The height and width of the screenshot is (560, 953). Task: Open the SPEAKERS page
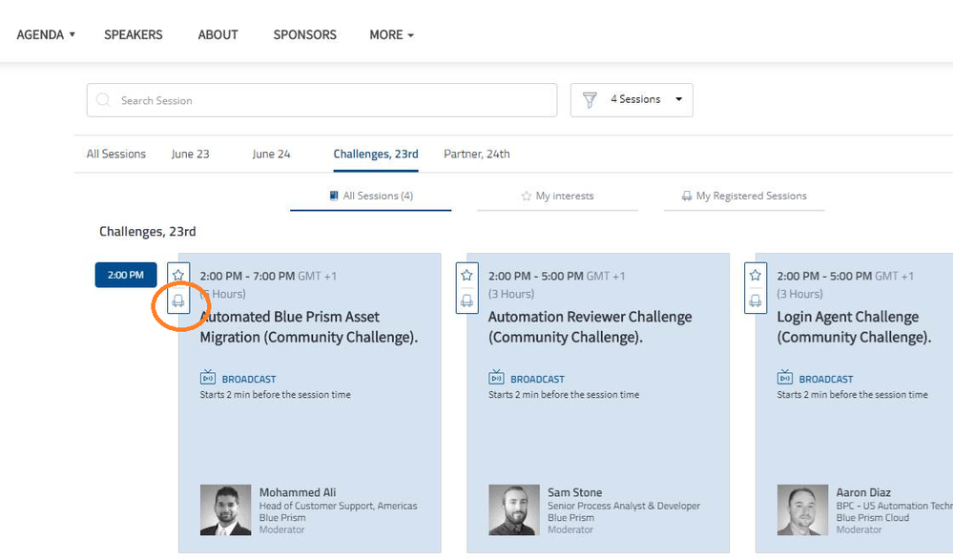point(134,34)
